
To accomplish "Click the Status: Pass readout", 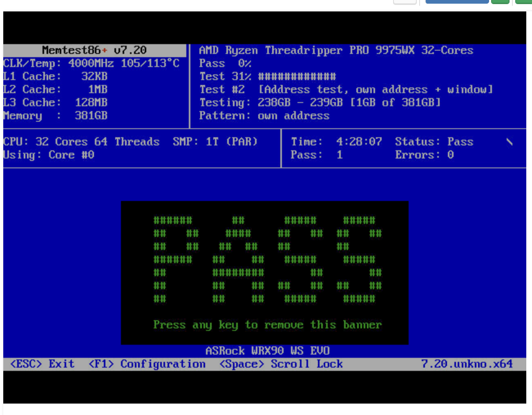I will (x=434, y=142).
